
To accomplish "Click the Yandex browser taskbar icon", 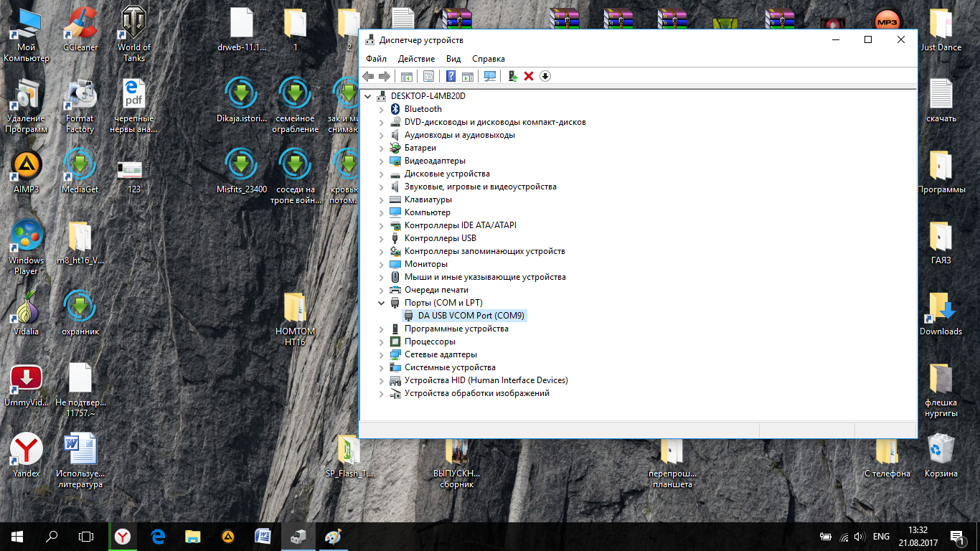I will [123, 536].
